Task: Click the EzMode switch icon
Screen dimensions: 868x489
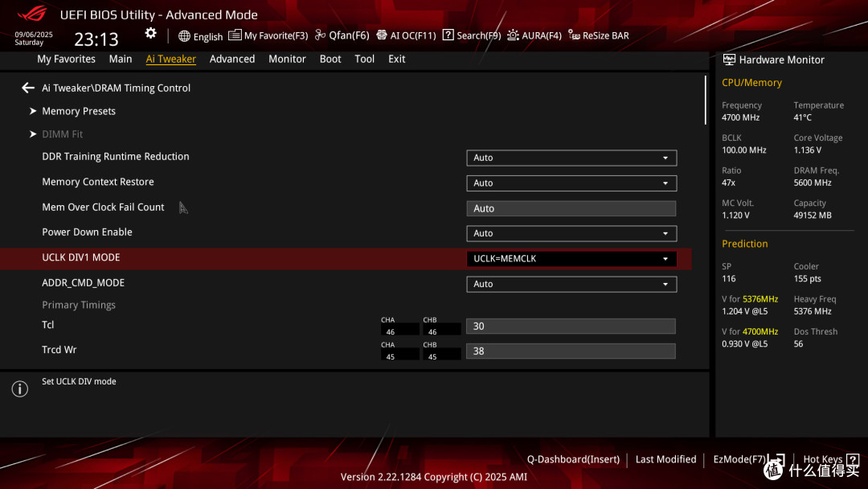Action: (776, 459)
